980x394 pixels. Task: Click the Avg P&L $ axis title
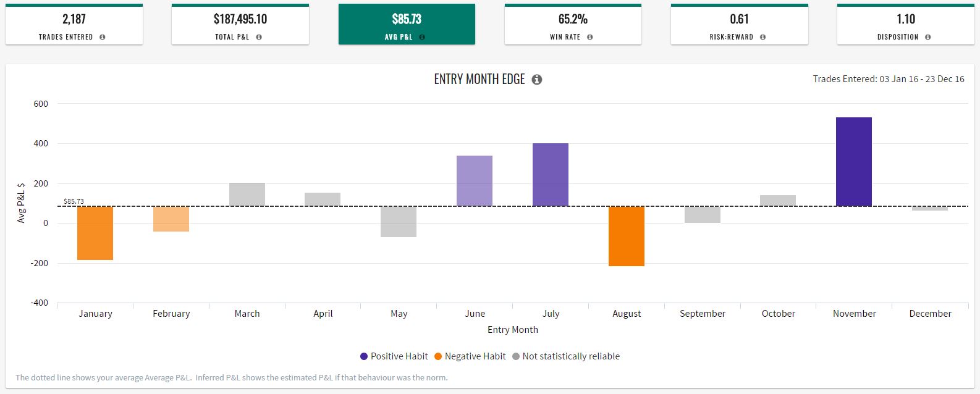pyautogui.click(x=21, y=203)
